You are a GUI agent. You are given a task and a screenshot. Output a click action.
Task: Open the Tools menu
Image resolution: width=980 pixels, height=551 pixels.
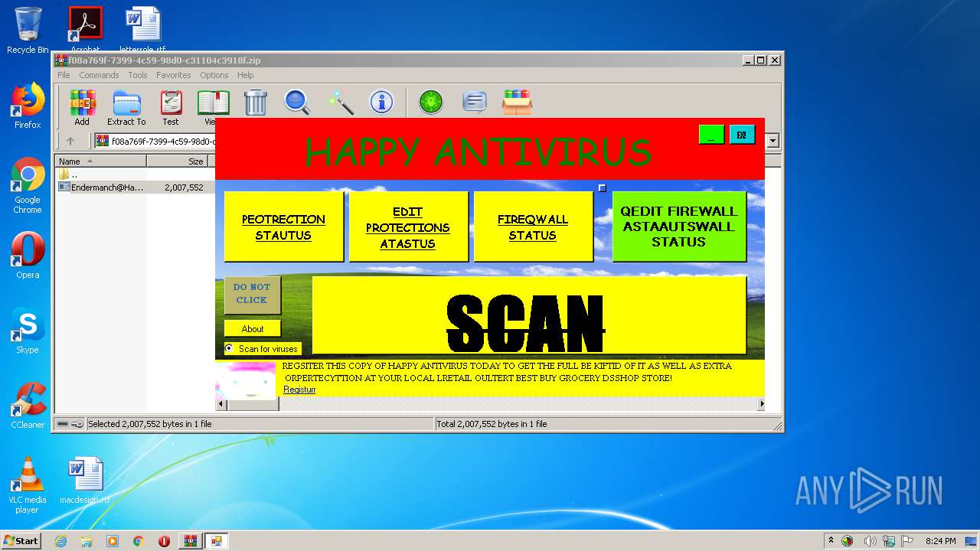[x=138, y=75]
